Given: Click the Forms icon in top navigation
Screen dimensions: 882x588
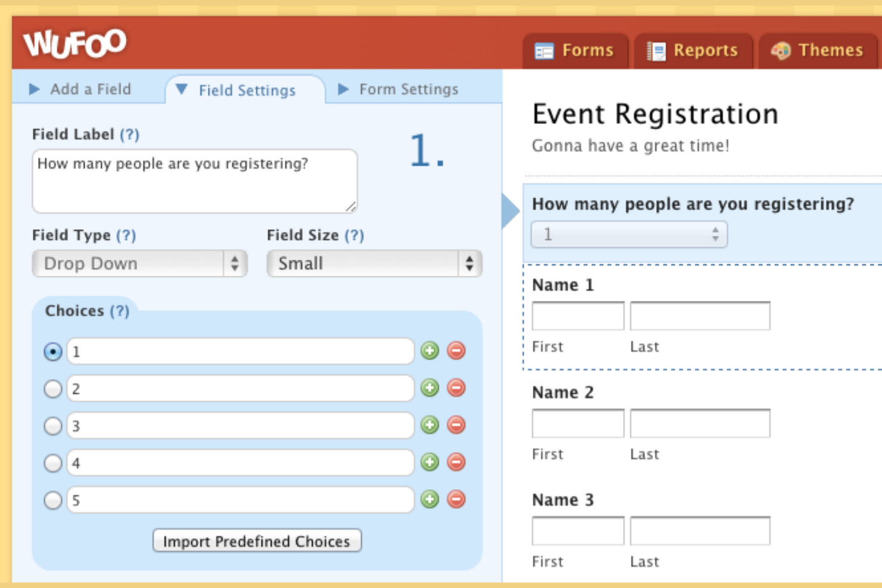Looking at the screenshot, I should pyautogui.click(x=545, y=51).
